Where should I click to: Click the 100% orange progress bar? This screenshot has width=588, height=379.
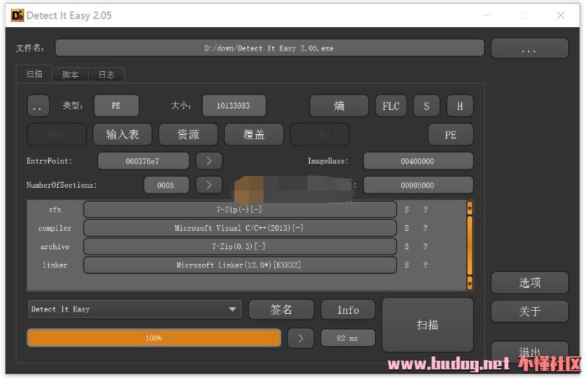(x=154, y=338)
